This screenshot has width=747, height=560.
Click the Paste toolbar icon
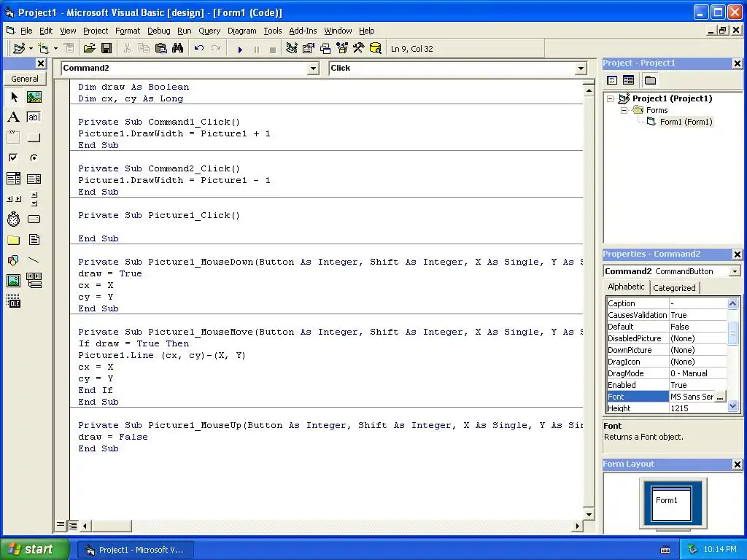(161, 49)
